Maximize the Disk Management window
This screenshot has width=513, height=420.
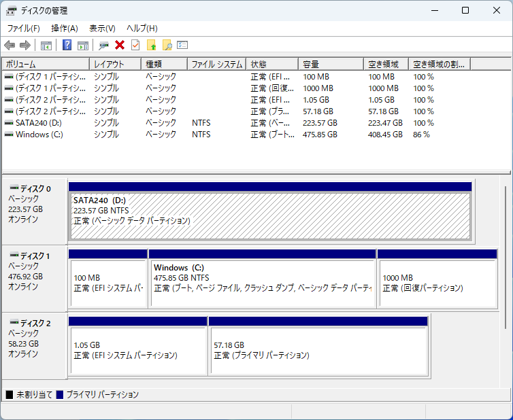pos(465,10)
